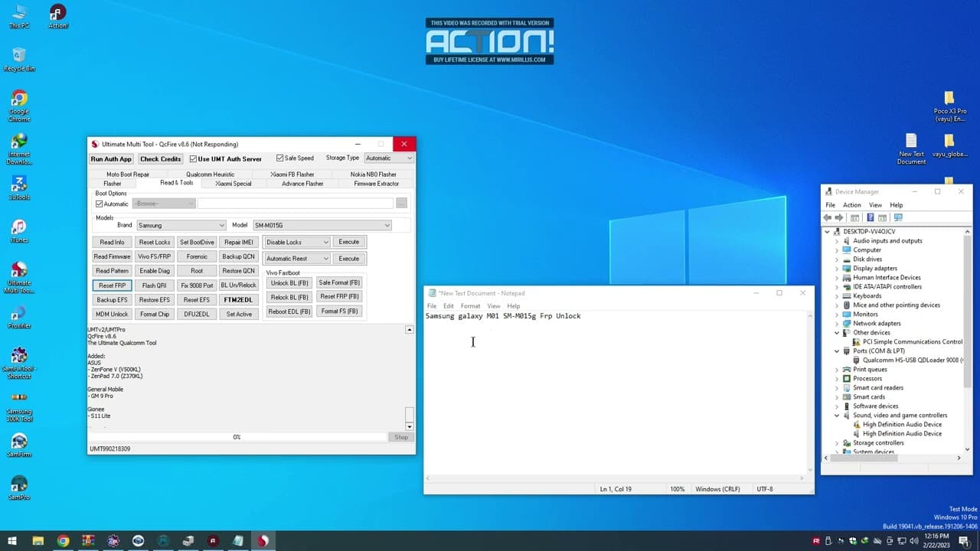The width and height of the screenshot is (980, 551).
Task: Switch to the Flasher tab
Action: pyautogui.click(x=113, y=184)
